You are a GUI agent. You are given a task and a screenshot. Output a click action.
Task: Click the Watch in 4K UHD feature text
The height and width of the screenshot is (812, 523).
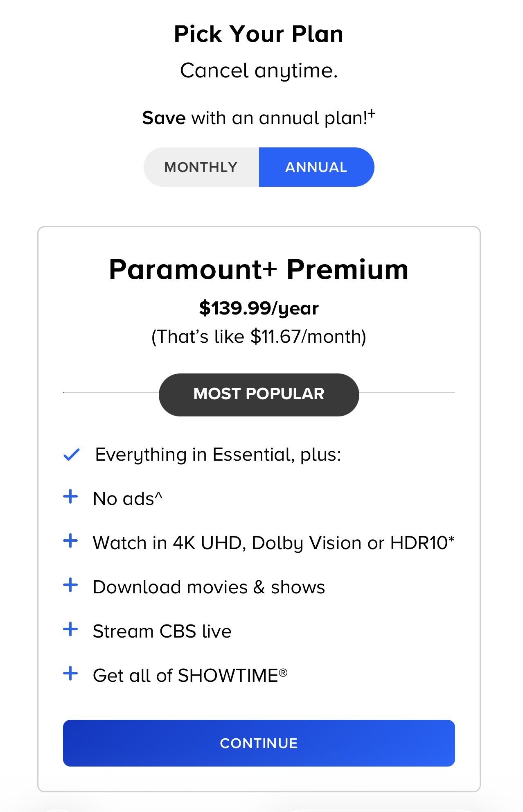273,543
